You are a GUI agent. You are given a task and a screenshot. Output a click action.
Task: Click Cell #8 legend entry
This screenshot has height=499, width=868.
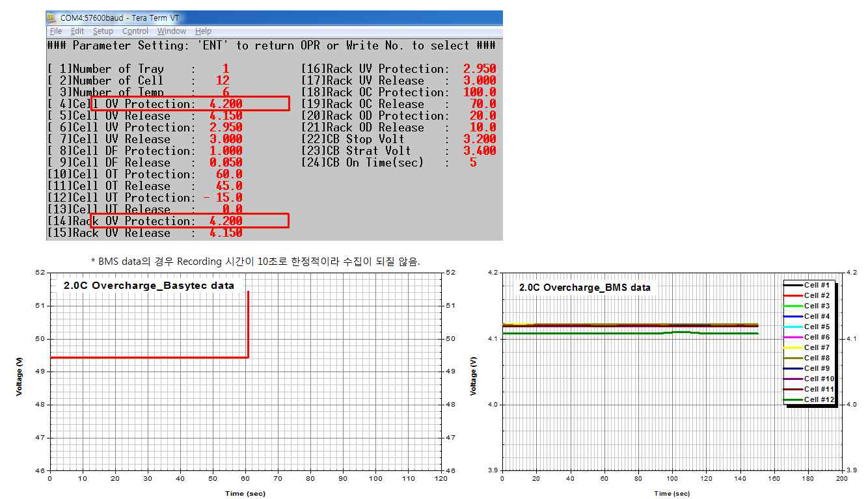click(x=807, y=358)
